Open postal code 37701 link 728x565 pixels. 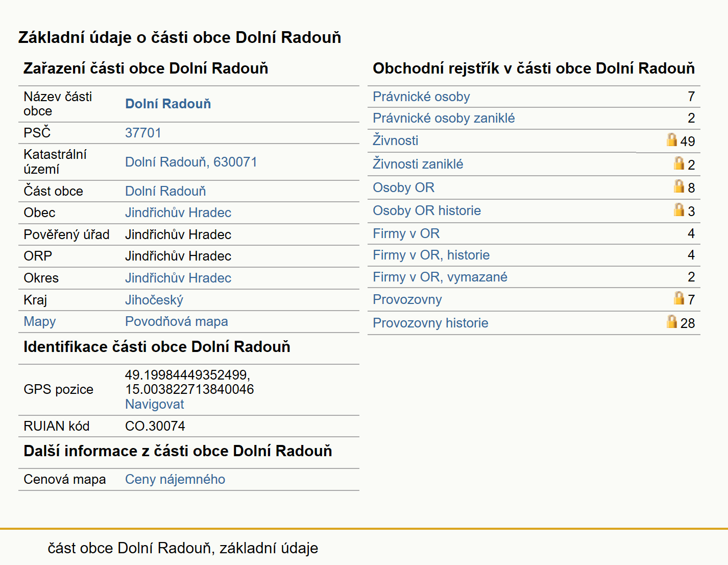[x=143, y=133]
